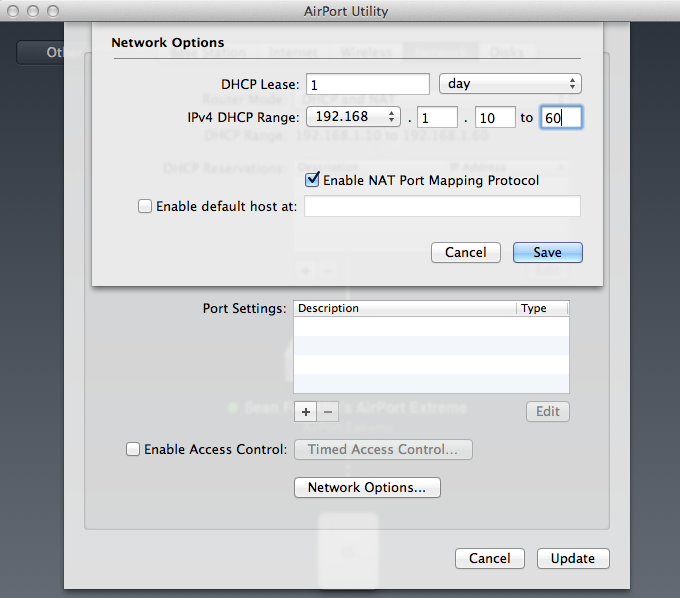Click the Network Options... button
The height and width of the screenshot is (598, 680).
click(x=367, y=487)
